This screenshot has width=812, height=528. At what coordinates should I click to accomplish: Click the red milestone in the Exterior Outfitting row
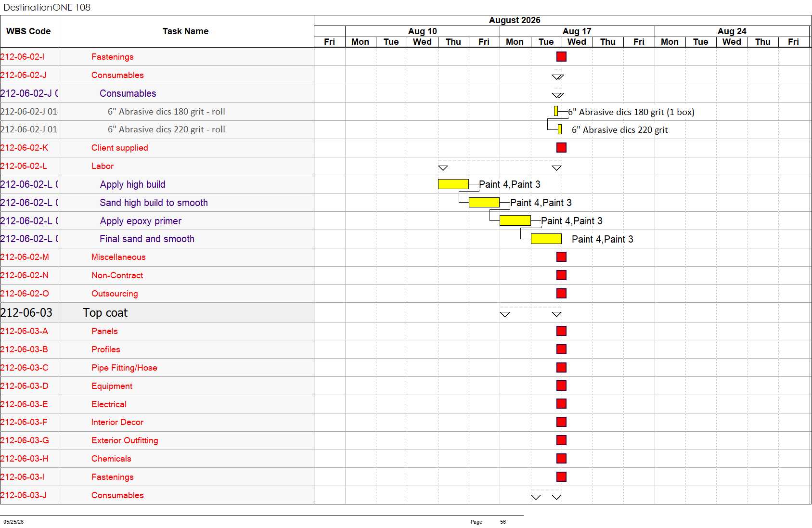[561, 440]
